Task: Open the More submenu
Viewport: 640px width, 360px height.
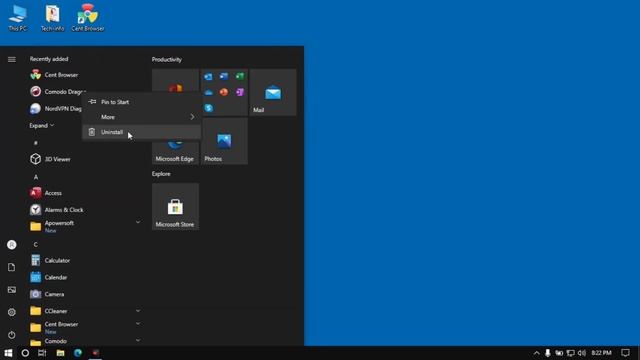Action: [141, 117]
